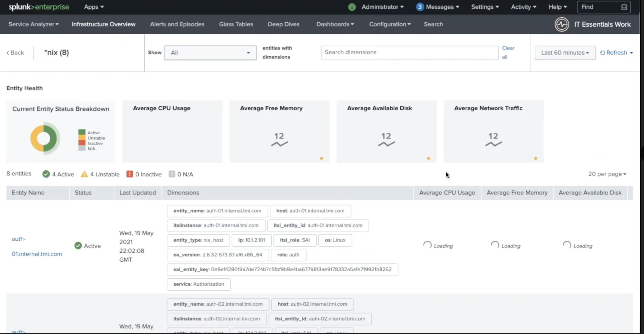The width and height of the screenshot is (644, 334).
Task: Click the splunk enterprise logo
Action: point(38,7)
